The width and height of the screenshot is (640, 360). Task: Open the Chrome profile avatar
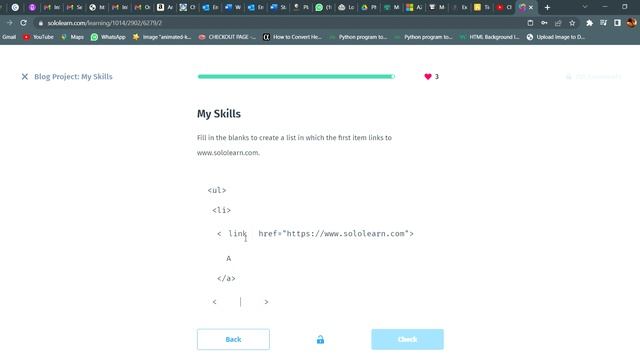click(631, 23)
